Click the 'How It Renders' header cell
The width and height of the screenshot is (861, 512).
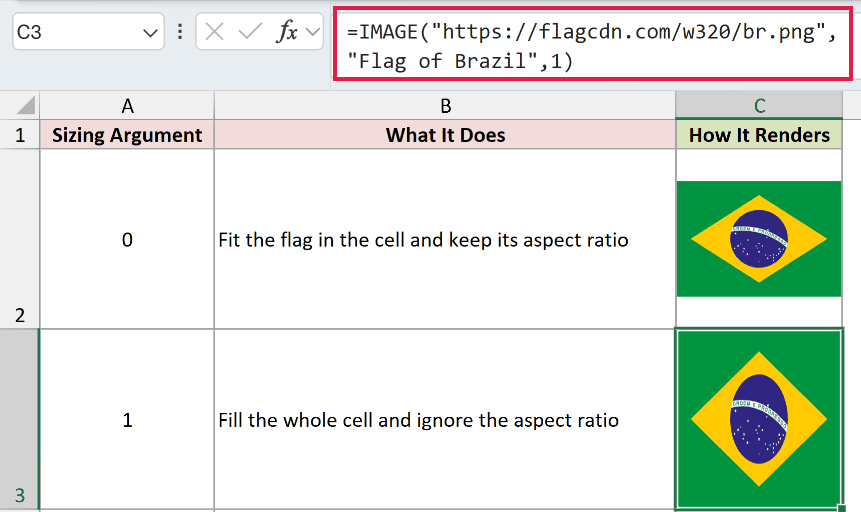tap(759, 135)
